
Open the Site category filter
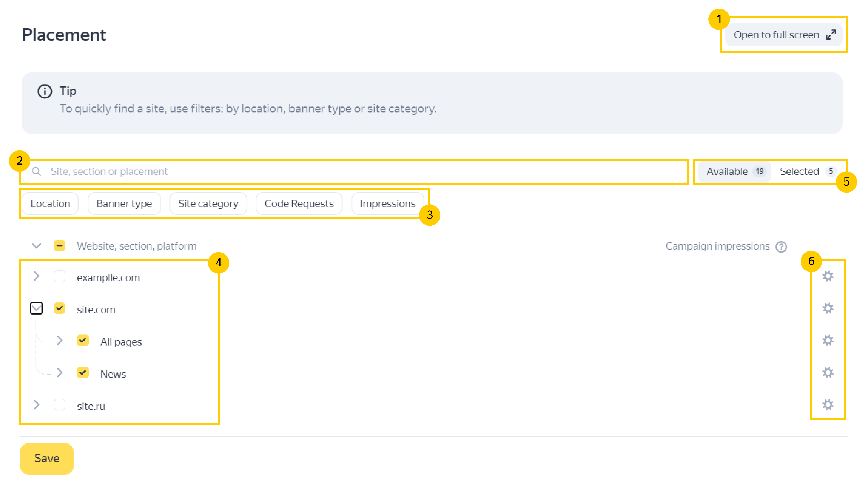(208, 204)
